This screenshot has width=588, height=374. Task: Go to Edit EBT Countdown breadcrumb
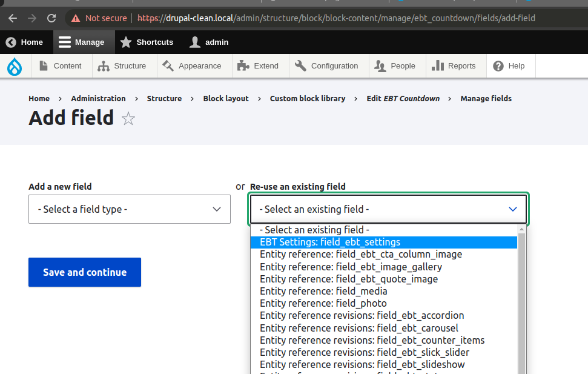coord(403,98)
